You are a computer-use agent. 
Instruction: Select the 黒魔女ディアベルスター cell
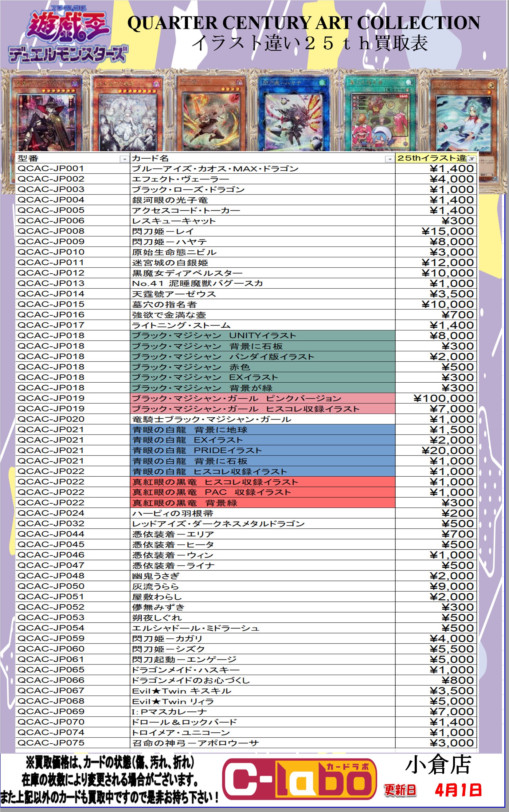(x=263, y=273)
